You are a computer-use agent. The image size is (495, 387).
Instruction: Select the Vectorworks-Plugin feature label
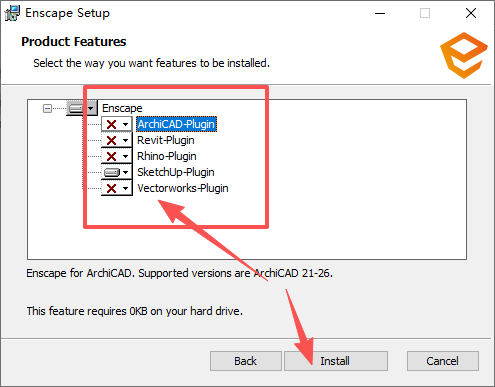[x=183, y=188]
